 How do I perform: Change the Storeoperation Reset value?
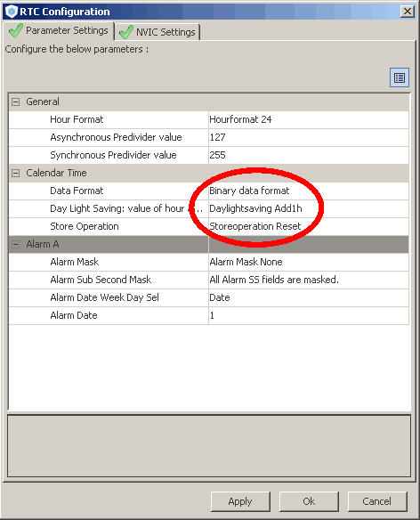[x=308, y=226]
